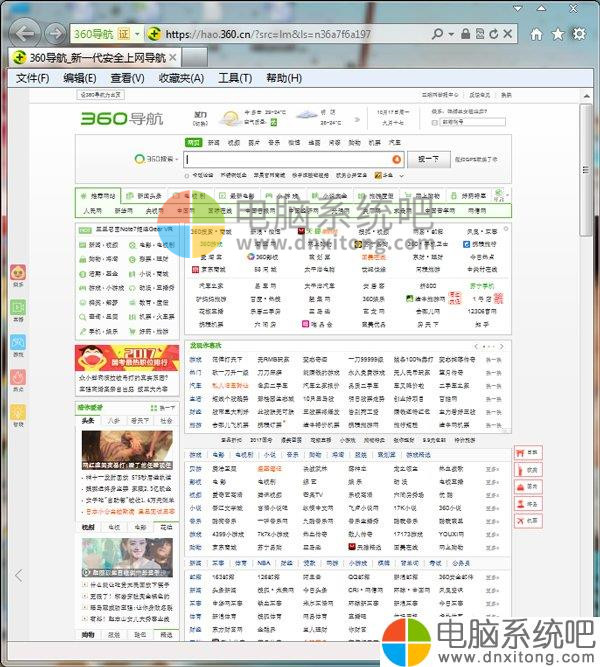This screenshot has height=667, width=600.
Task: Open the 360搜索 engine dropdown
Action: [176, 159]
